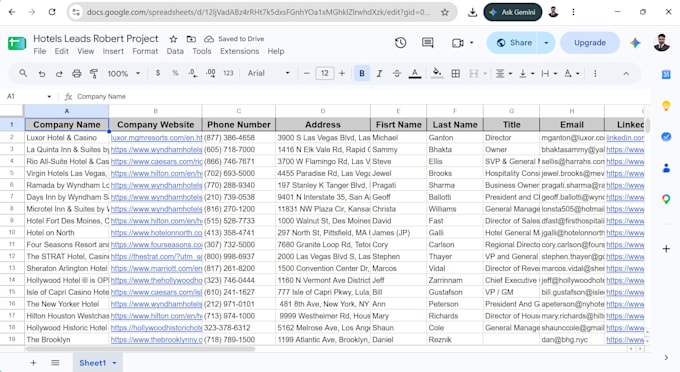Open the Data menu
This screenshot has width=680, height=372.
[x=175, y=51]
